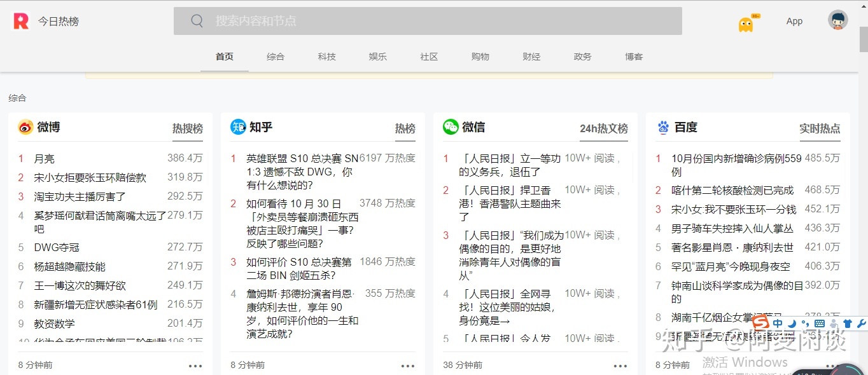Viewport: 868px width, 375px height.
Task: Click the App link in header
Action: 794,21
